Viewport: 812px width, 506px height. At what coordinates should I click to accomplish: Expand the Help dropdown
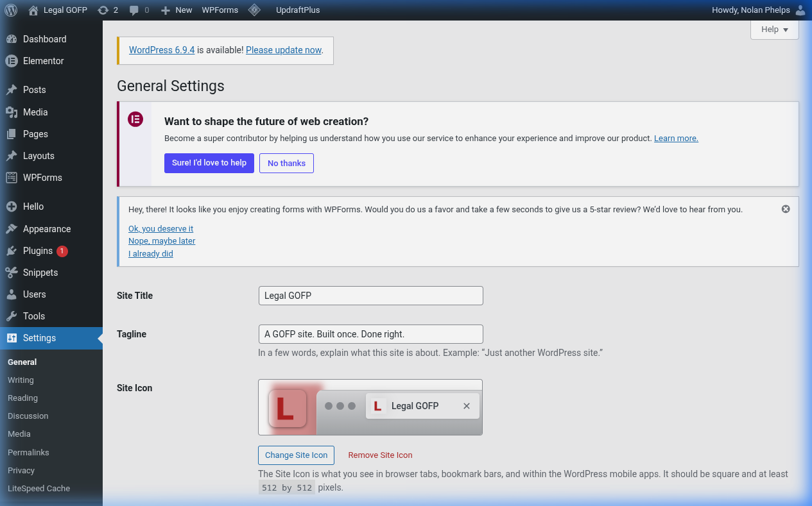click(774, 30)
